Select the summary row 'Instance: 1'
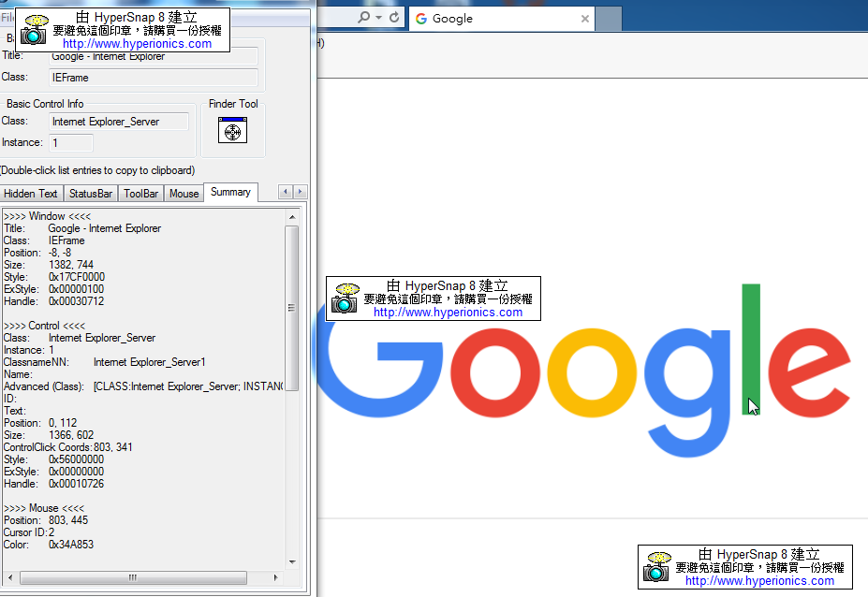Screen dimensions: 868x597 (29, 350)
